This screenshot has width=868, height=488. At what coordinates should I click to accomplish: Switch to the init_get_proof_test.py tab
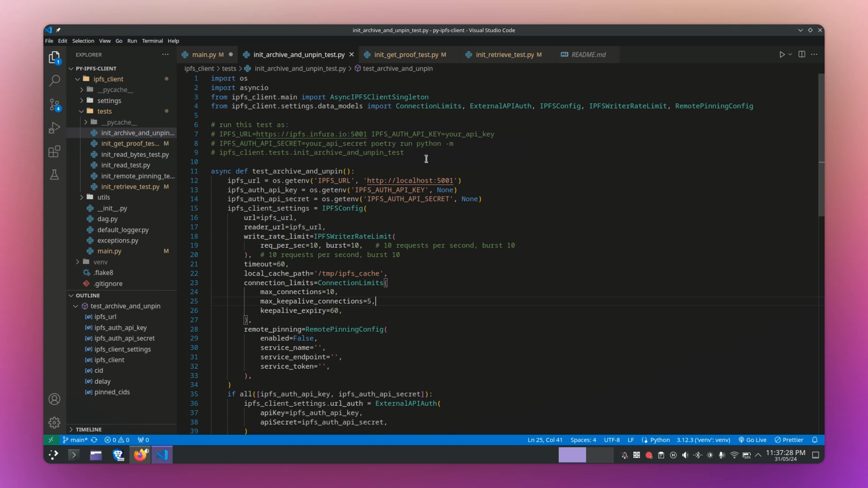click(410, 54)
